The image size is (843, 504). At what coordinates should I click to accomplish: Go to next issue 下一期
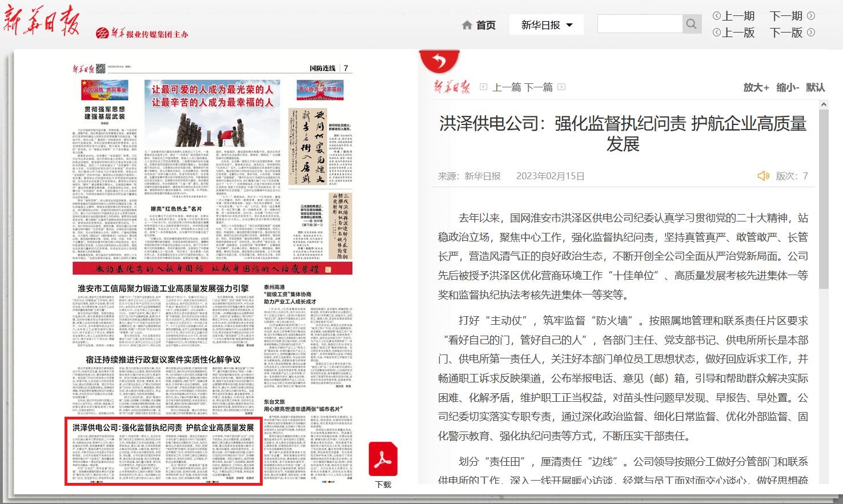tap(786, 16)
